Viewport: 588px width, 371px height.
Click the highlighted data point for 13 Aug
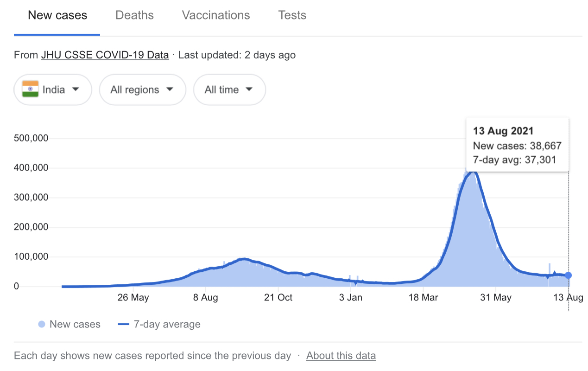tap(569, 275)
